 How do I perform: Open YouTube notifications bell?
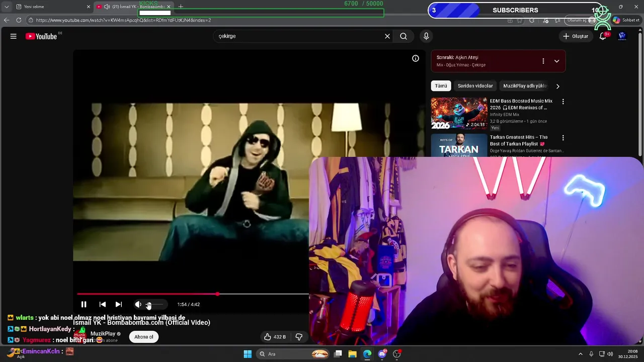coord(603,36)
